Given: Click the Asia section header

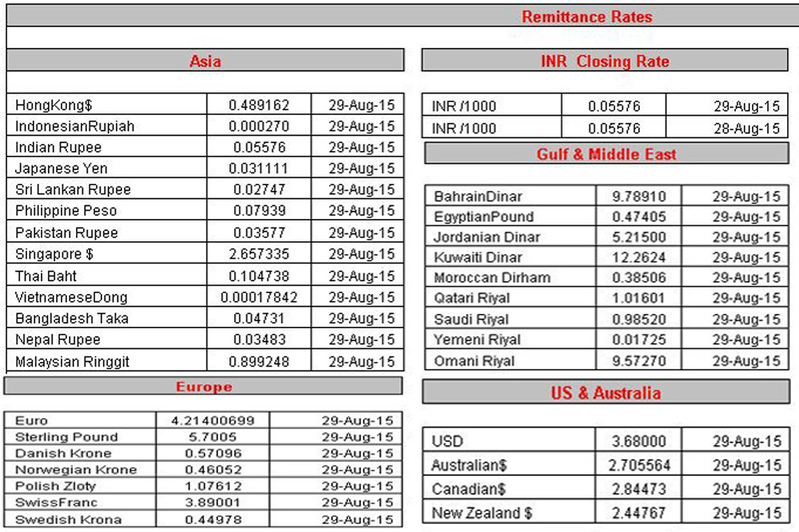Looking at the screenshot, I should 205,61.
